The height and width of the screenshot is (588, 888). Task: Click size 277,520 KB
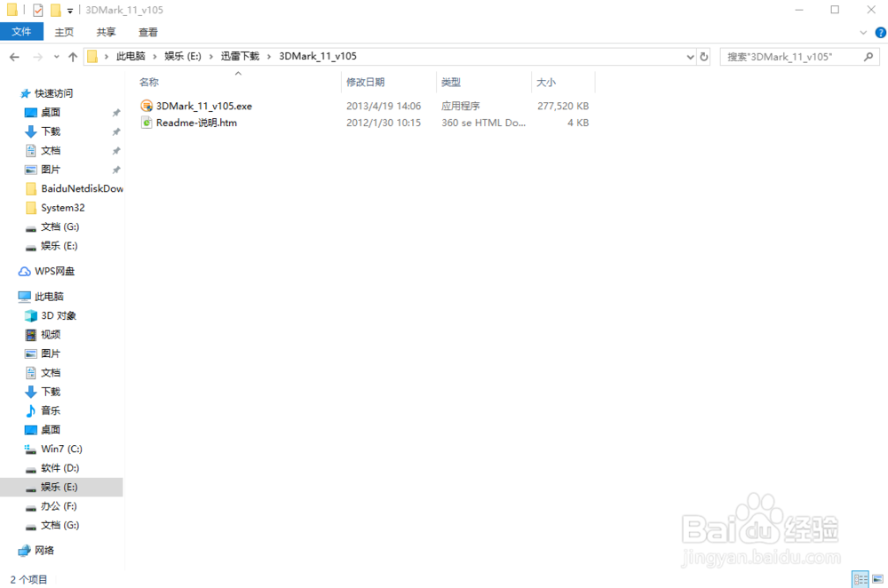tap(563, 106)
